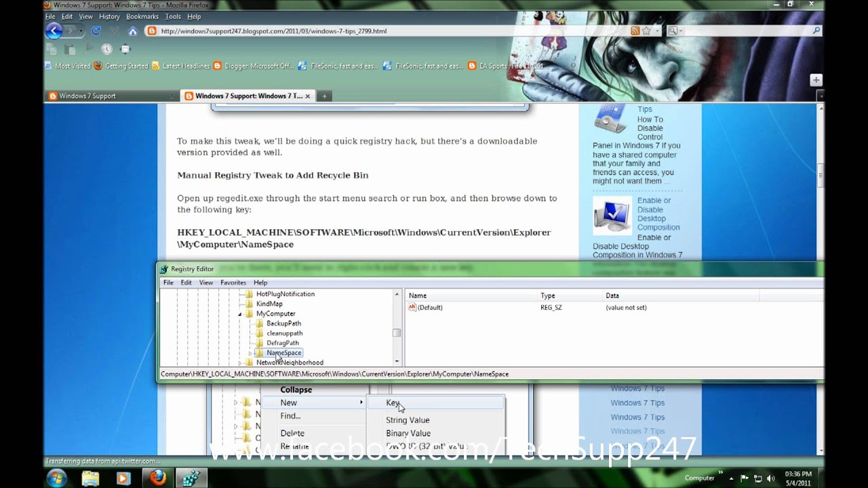The width and height of the screenshot is (868, 488).
Task: Open the History clock icon in toolbar
Action: 106,49
